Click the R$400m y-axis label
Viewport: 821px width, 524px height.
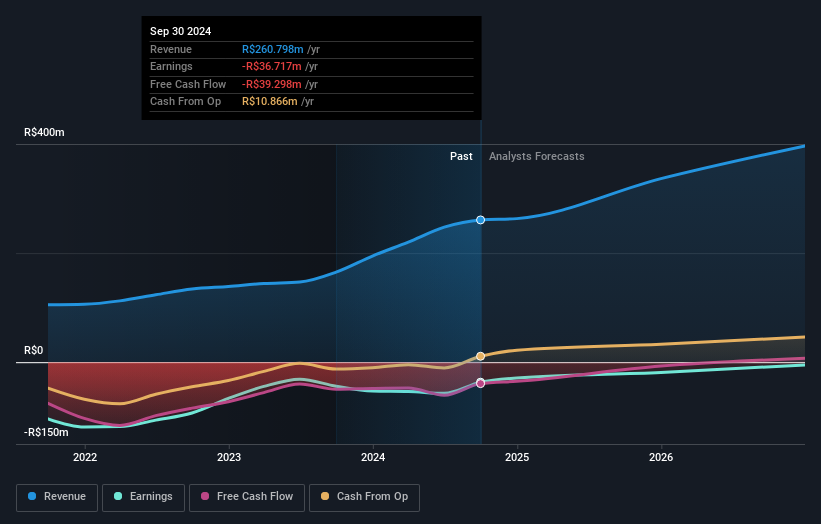pyautogui.click(x=44, y=132)
